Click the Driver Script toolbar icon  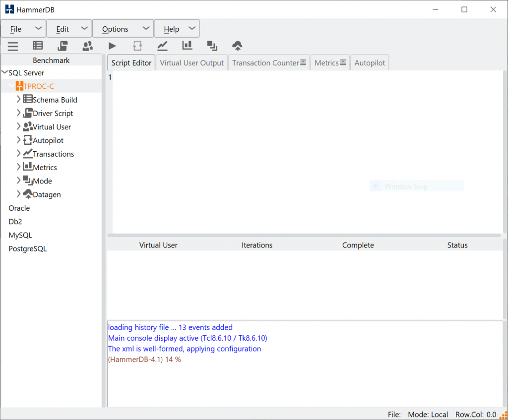[63, 46]
